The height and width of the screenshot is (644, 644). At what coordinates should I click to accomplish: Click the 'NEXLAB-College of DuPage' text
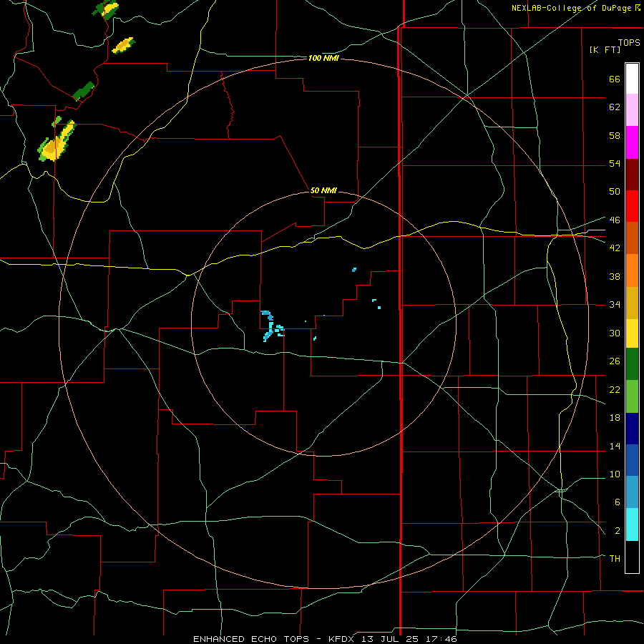[x=572, y=8]
